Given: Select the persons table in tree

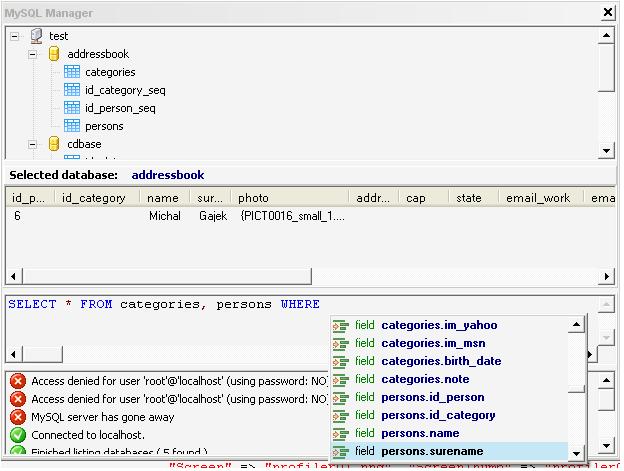Looking at the screenshot, I should click(104, 126).
